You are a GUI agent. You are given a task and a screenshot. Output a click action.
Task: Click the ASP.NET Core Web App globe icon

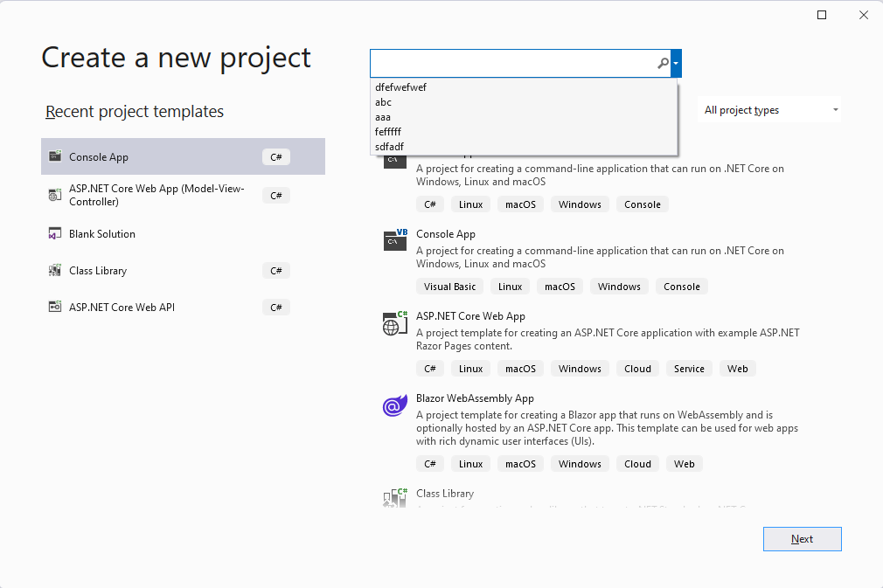coord(395,323)
